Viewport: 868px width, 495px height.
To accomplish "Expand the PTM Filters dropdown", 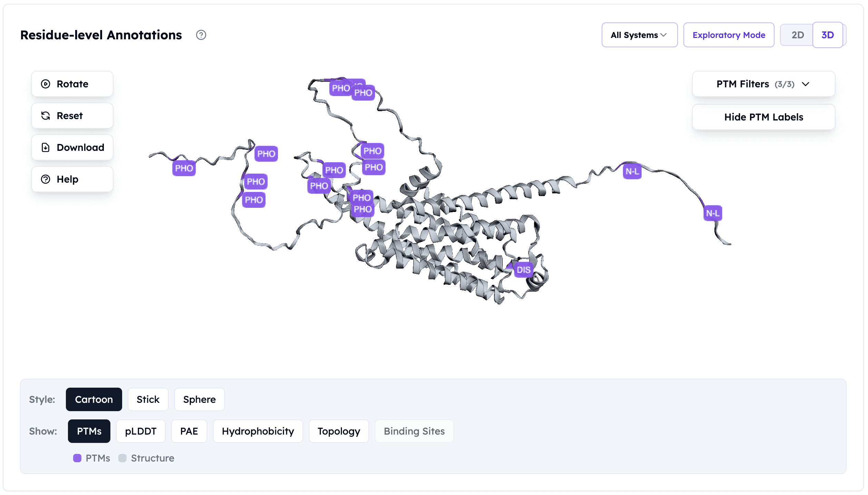I will (763, 84).
